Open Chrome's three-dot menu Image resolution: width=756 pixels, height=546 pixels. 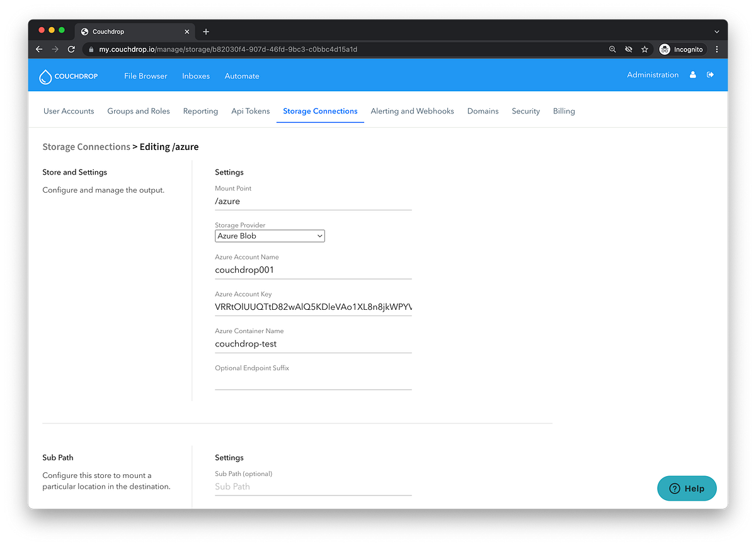click(x=717, y=49)
